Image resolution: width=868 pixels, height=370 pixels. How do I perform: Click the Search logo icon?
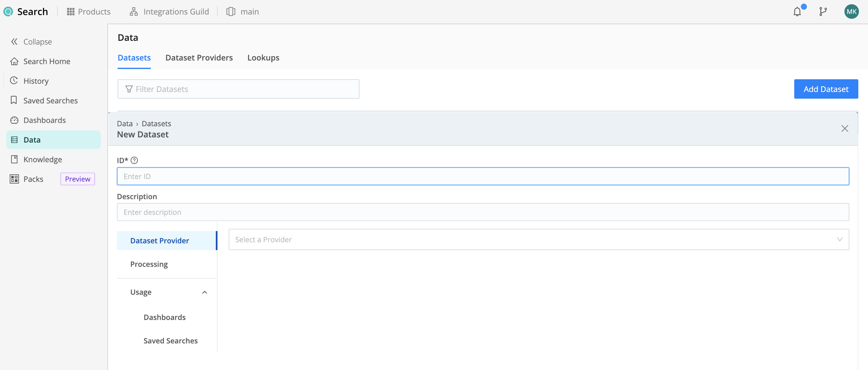coord(8,11)
